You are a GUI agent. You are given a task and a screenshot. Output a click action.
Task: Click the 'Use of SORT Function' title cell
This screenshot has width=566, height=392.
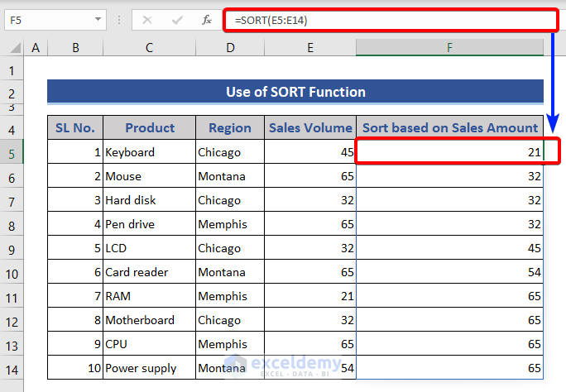pos(295,92)
